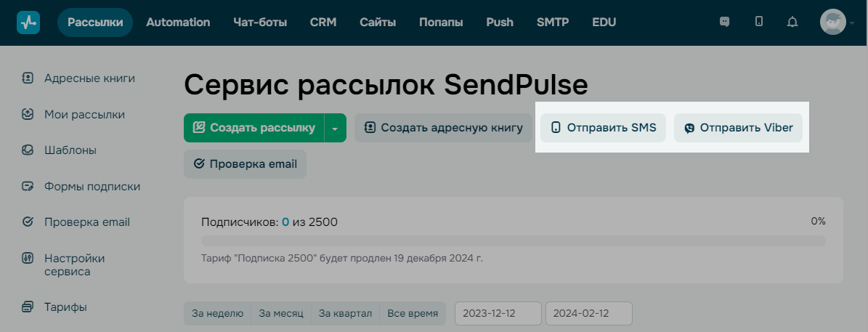The width and height of the screenshot is (868, 332).
Task: Click the Отправить SMS button
Action: [603, 128]
